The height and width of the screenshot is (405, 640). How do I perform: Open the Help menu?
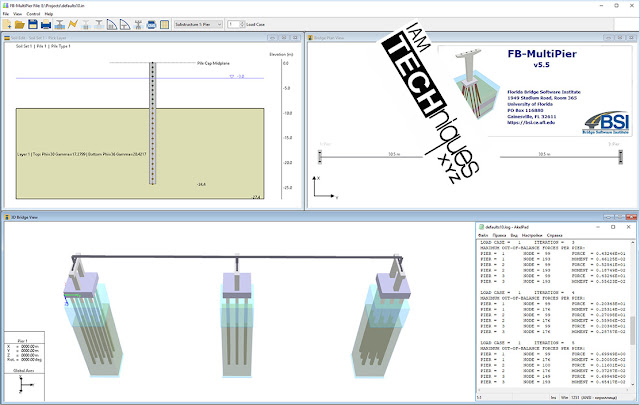point(49,14)
